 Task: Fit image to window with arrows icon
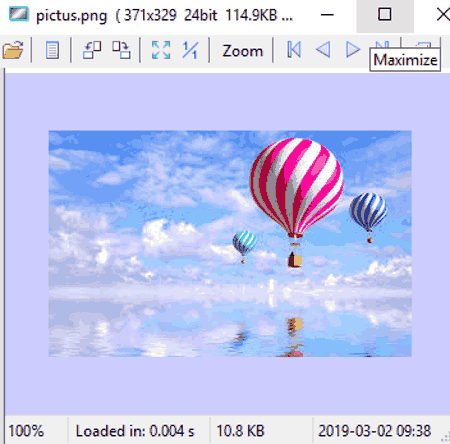161,50
